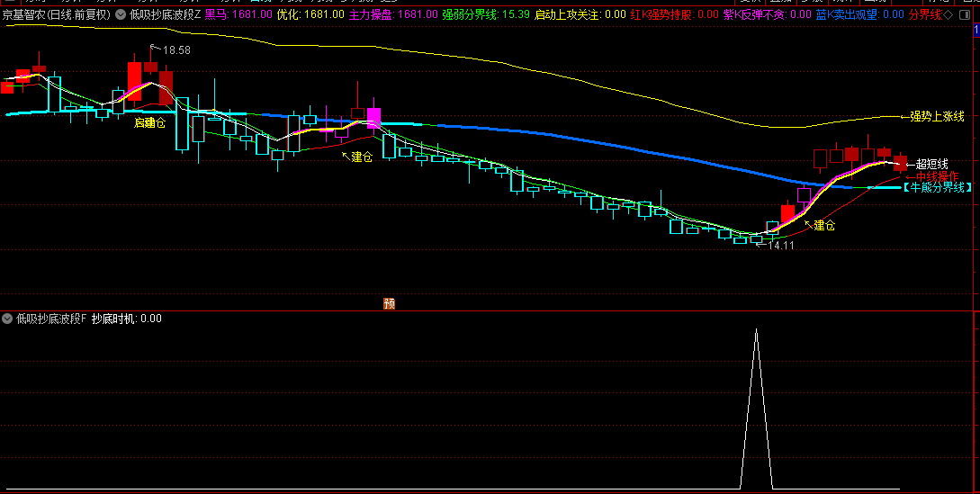Click the 建仓 label under the magenta candle
This screenshot has height=494, width=980.
pyautogui.click(x=361, y=157)
